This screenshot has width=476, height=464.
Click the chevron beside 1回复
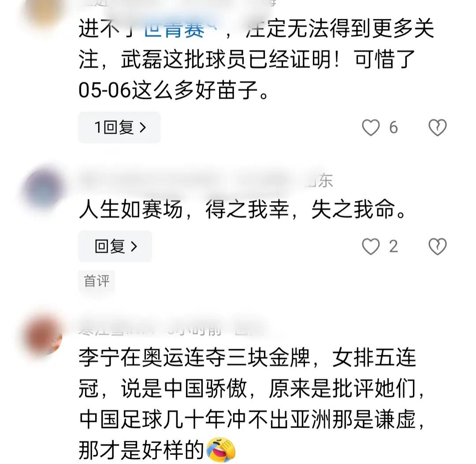[x=143, y=127]
